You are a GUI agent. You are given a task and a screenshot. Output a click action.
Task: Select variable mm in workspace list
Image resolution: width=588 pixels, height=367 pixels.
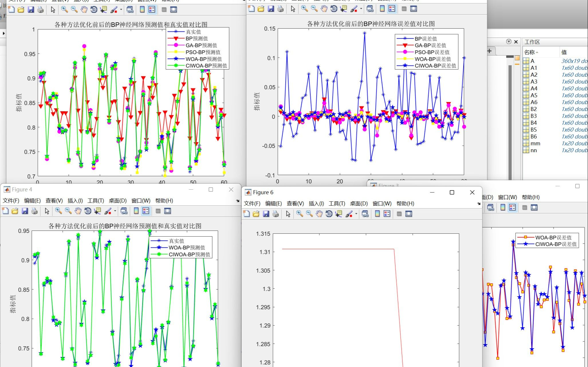click(535, 143)
